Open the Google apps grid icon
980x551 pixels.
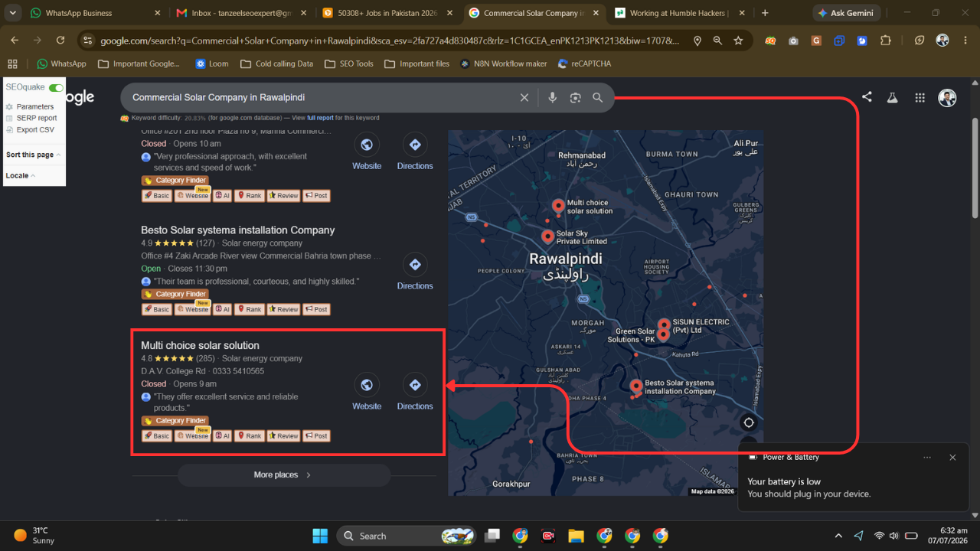[920, 98]
